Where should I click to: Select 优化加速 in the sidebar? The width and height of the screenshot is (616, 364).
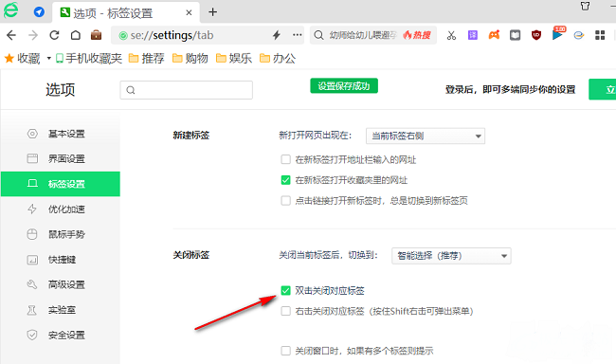pyautogui.click(x=61, y=209)
